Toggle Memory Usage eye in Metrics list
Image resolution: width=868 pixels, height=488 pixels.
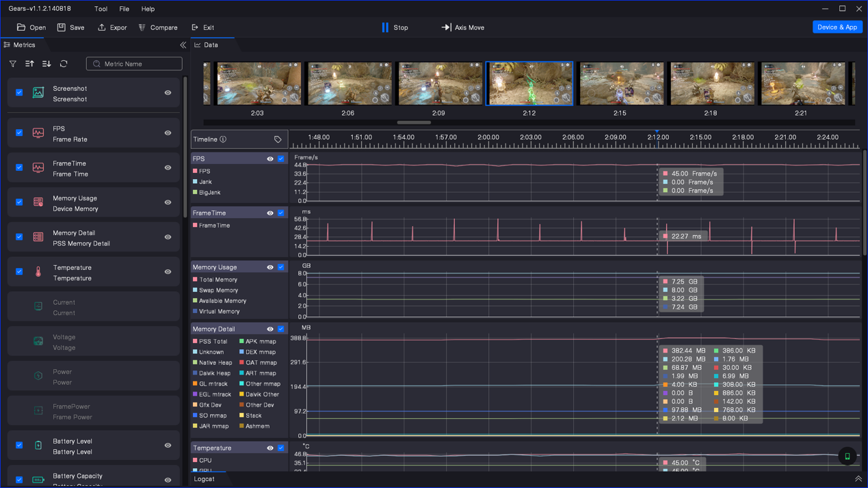(x=168, y=202)
